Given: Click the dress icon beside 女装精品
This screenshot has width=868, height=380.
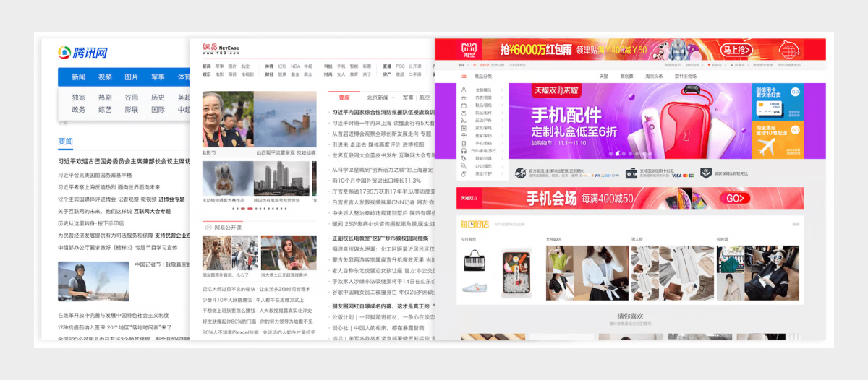Looking at the screenshot, I should [x=464, y=90].
